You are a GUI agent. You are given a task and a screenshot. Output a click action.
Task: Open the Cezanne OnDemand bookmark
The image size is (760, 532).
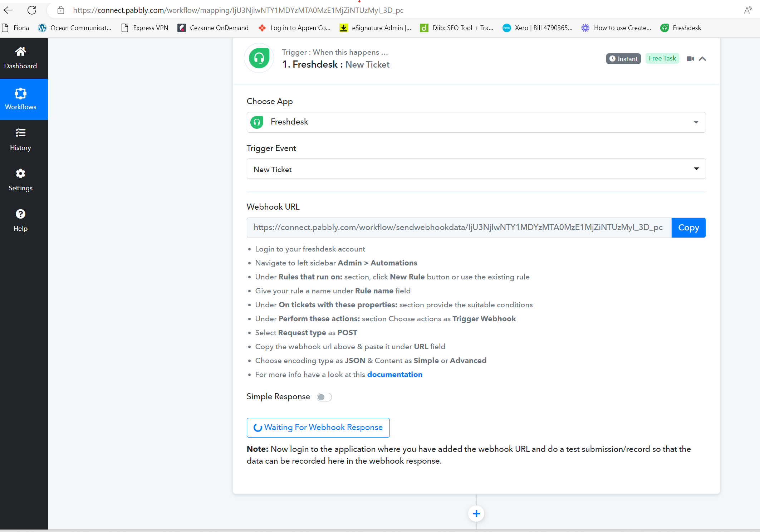tap(213, 28)
